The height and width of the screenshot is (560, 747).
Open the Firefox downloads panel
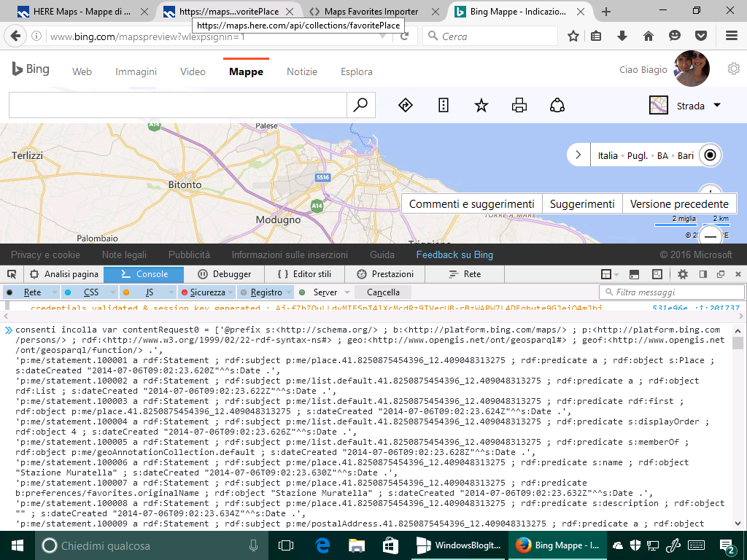[x=622, y=36]
